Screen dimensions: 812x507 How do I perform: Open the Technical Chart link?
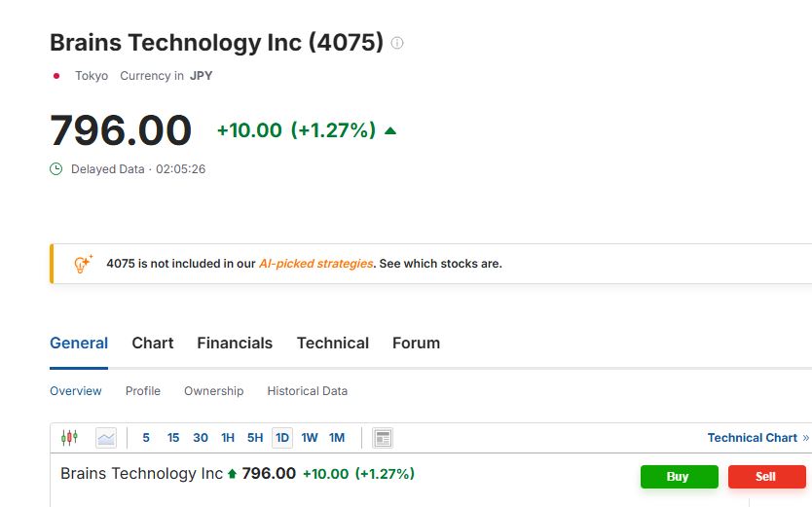(x=758, y=438)
